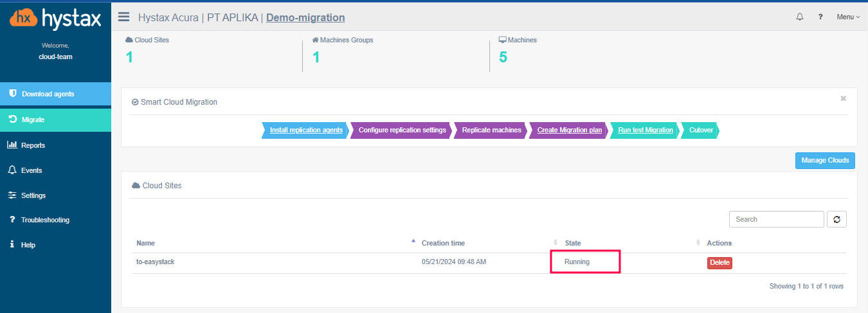Open Events in the sidebar

[32, 170]
